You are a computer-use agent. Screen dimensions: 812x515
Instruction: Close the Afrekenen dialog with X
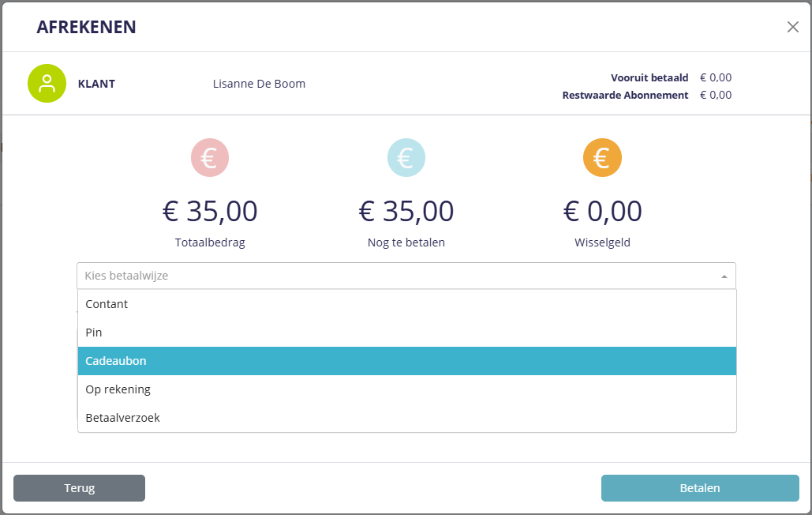tap(793, 27)
